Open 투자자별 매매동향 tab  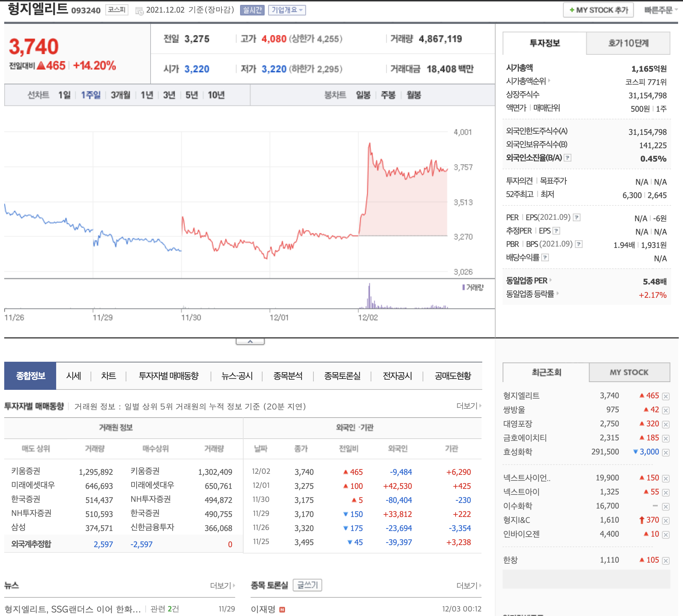(x=168, y=376)
